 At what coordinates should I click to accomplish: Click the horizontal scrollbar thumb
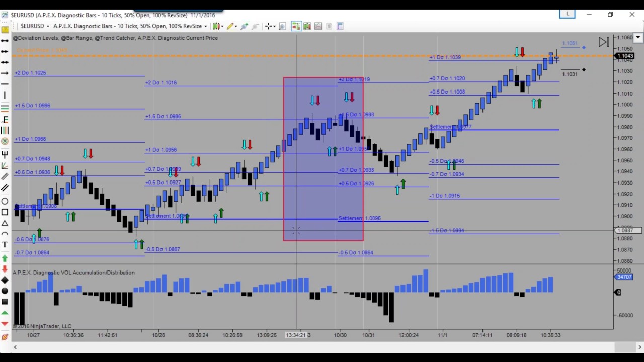coord(625,347)
